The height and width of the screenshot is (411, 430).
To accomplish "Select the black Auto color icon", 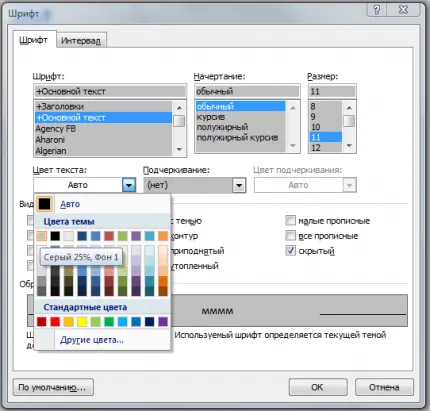I will click(44, 204).
